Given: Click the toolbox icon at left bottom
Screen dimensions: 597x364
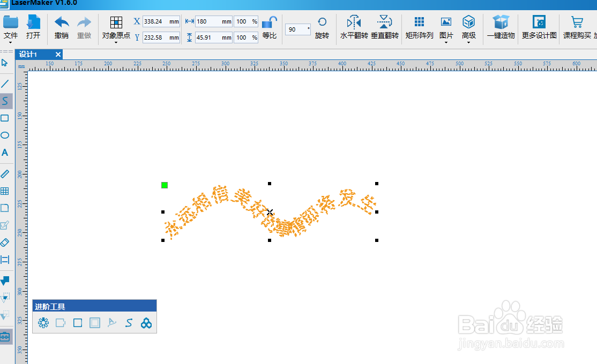Looking at the screenshot, I should click(5, 337).
